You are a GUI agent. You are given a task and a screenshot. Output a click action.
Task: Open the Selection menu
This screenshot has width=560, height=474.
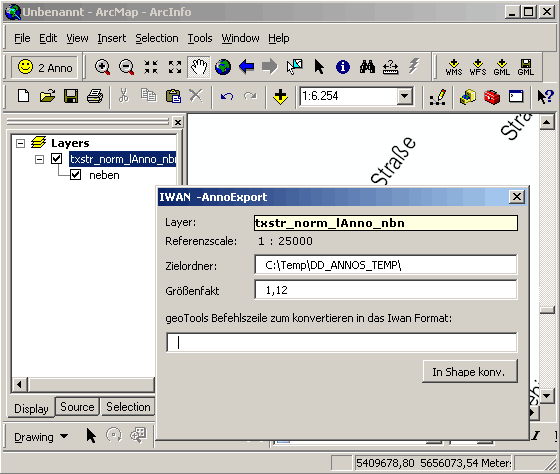click(156, 38)
